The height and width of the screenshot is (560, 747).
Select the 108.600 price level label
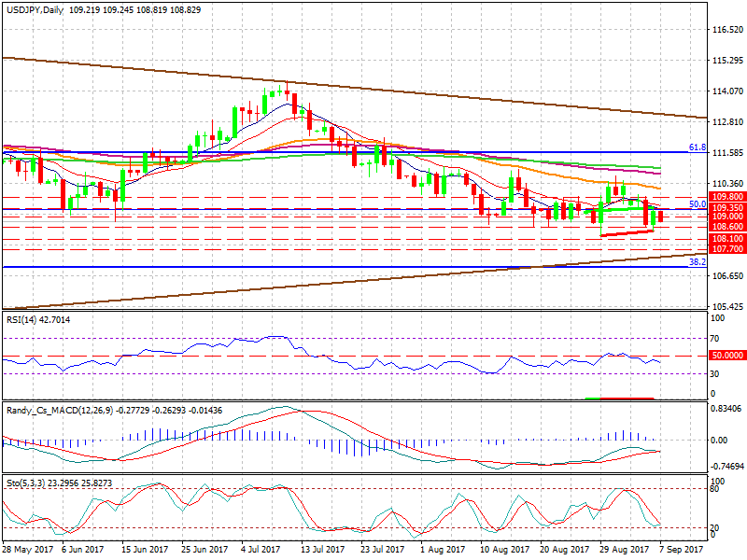tap(727, 227)
